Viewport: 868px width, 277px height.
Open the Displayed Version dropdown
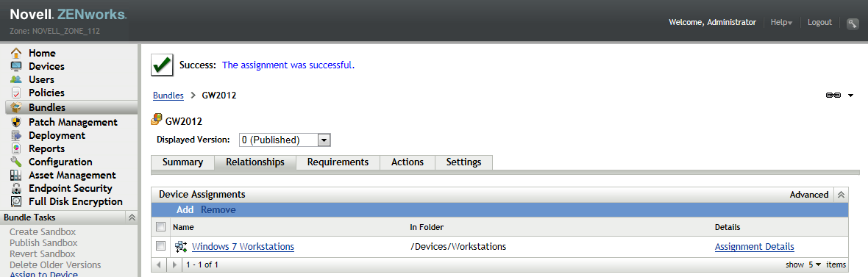285,140
